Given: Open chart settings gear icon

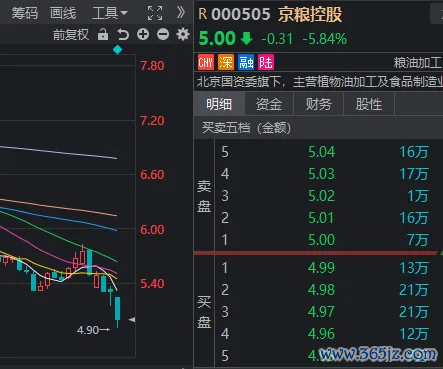Looking at the screenshot, I should pos(183,34).
